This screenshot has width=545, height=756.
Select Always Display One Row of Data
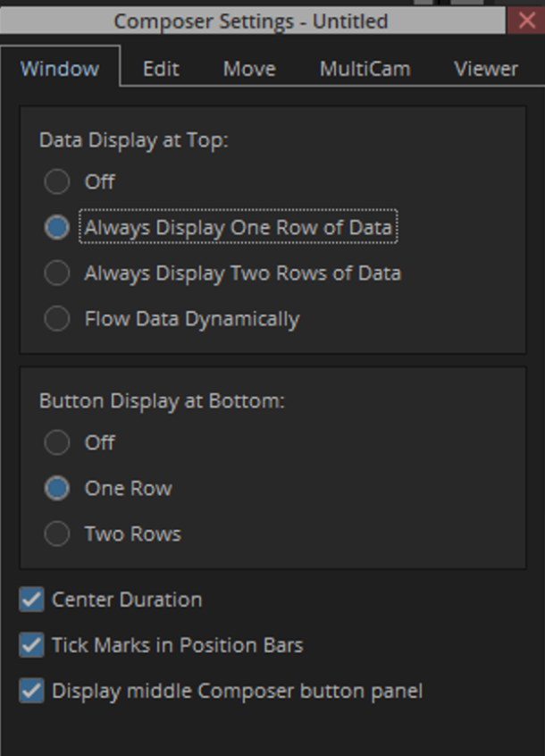click(x=57, y=227)
